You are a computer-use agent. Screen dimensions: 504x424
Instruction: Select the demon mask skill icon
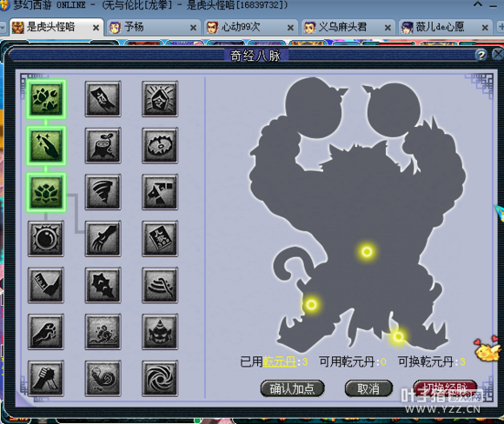[160, 332]
